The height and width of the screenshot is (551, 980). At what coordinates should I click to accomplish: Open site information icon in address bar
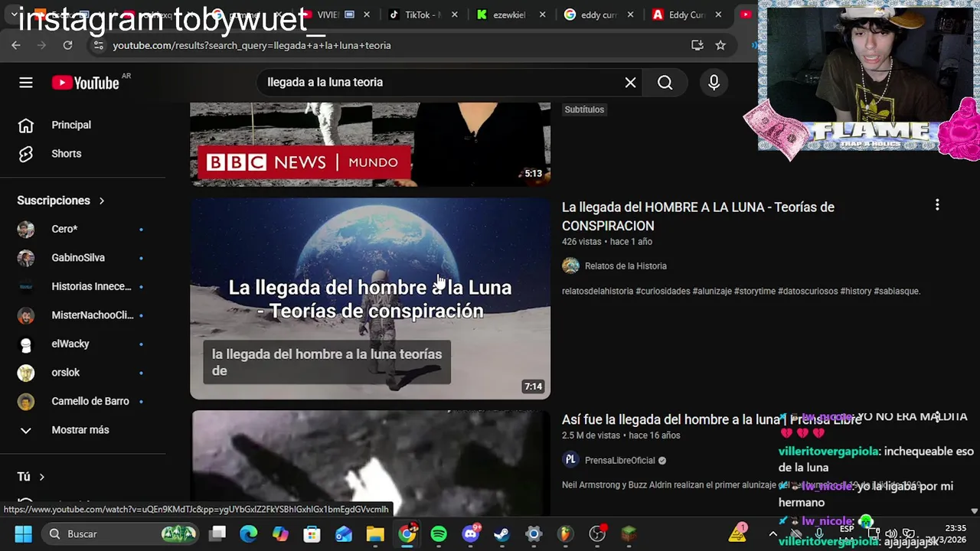pos(98,45)
